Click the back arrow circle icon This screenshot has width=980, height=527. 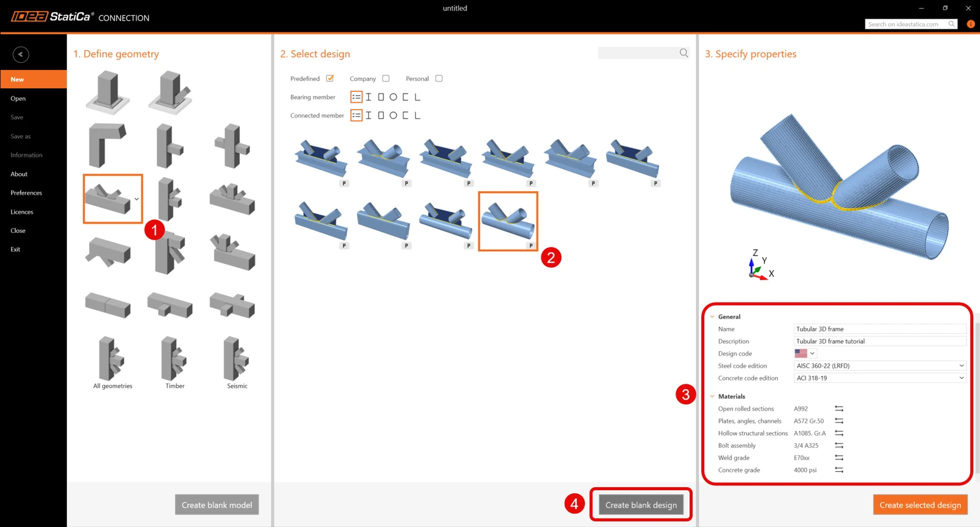tap(21, 55)
